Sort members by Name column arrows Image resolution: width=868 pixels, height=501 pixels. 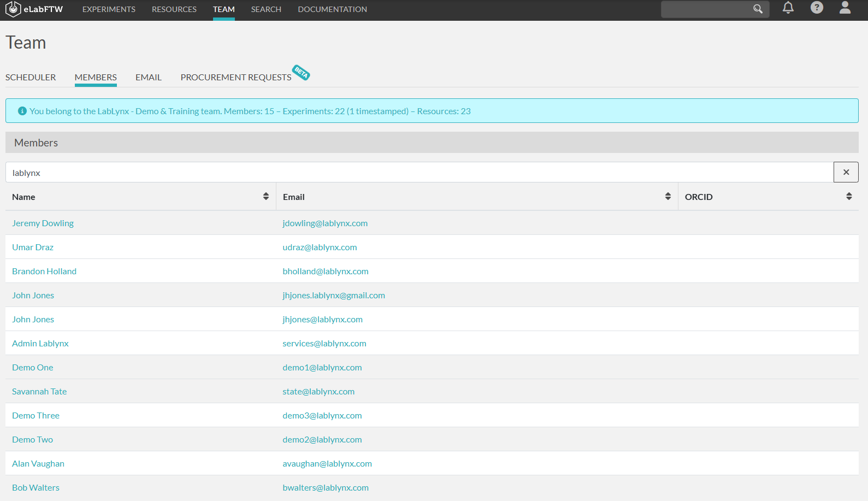pos(266,197)
